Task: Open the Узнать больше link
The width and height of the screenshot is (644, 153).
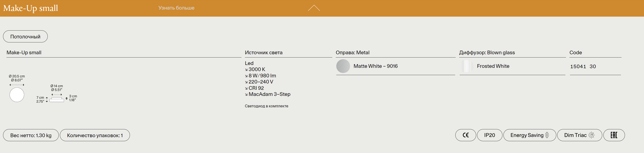Action: pos(176,8)
